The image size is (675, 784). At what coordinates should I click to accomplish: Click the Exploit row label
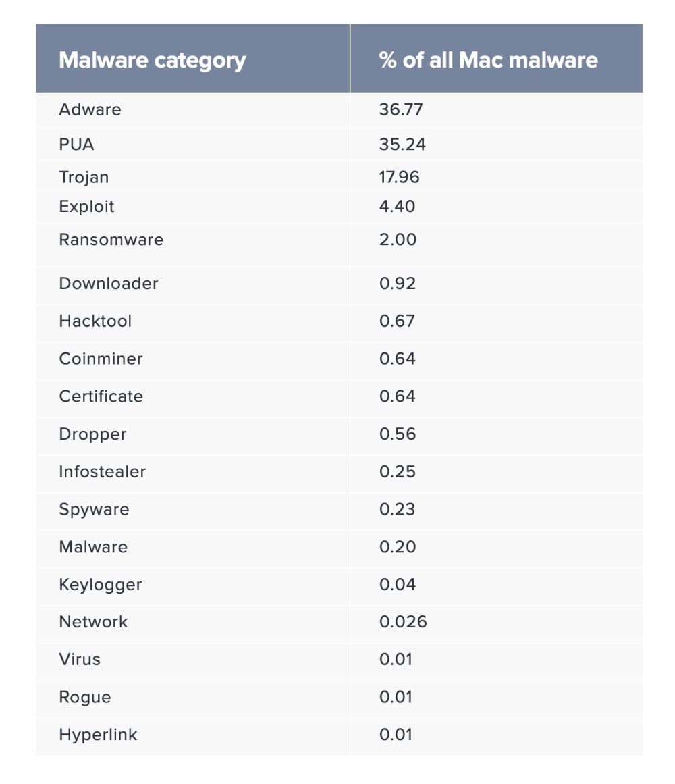click(86, 207)
